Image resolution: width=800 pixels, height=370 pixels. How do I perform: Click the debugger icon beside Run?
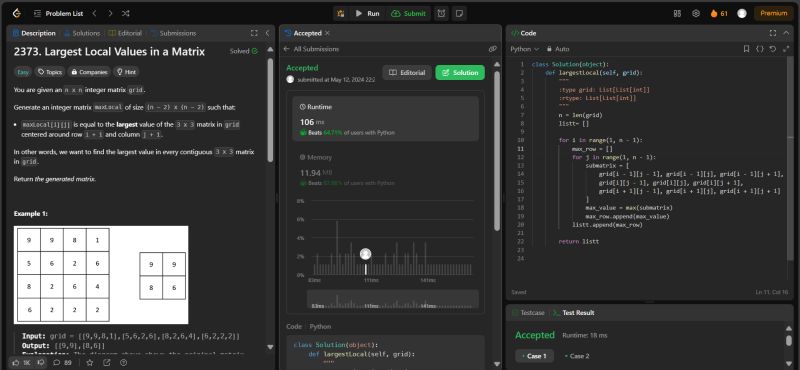[x=341, y=14]
